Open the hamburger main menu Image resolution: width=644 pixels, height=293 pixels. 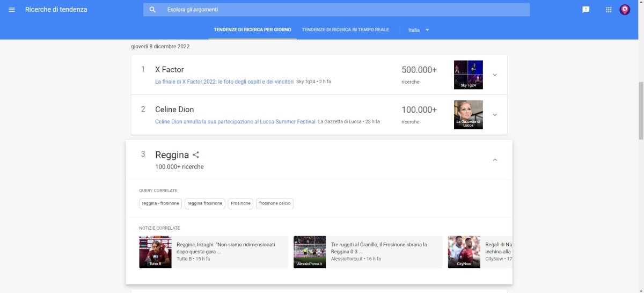[x=12, y=10]
